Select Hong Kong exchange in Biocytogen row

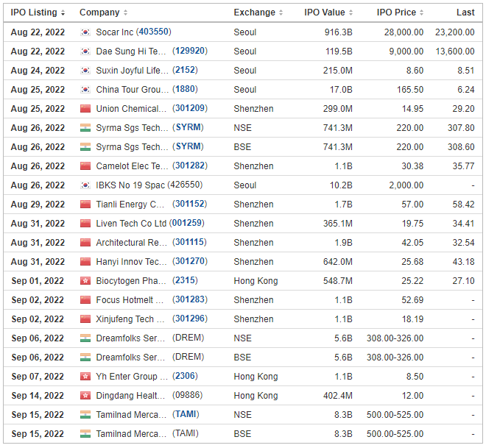tap(256, 281)
